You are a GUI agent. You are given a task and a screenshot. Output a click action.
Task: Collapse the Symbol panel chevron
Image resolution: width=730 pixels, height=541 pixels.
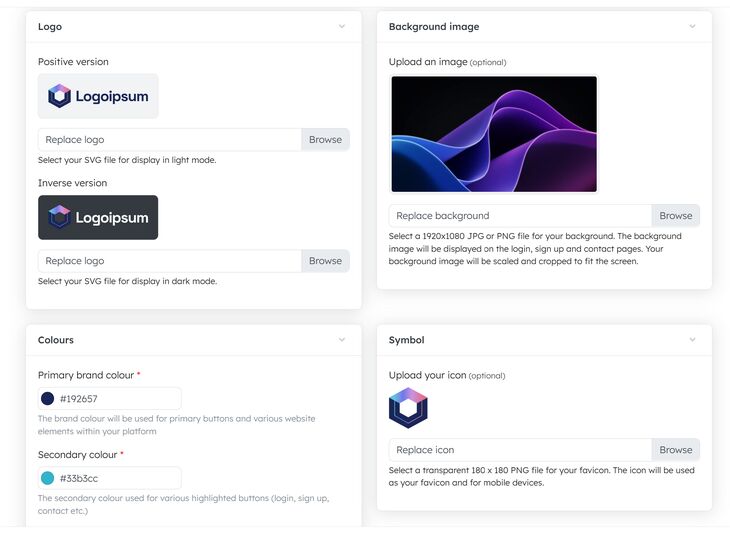click(692, 340)
